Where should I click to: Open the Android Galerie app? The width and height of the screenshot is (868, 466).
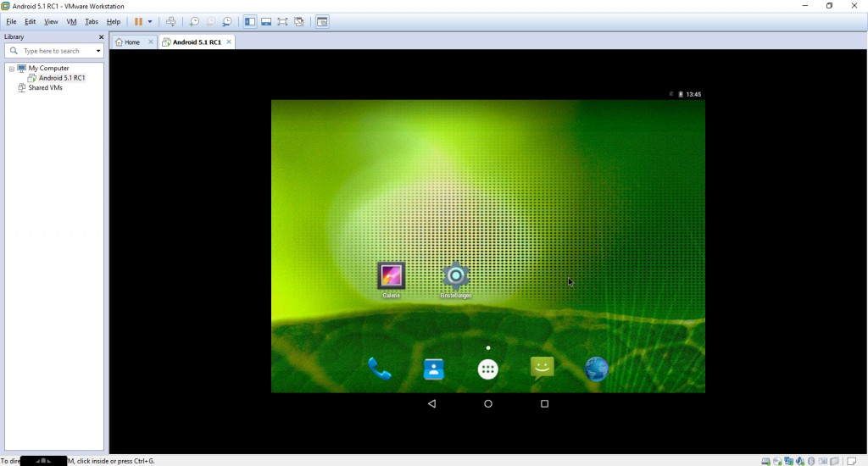(391, 276)
